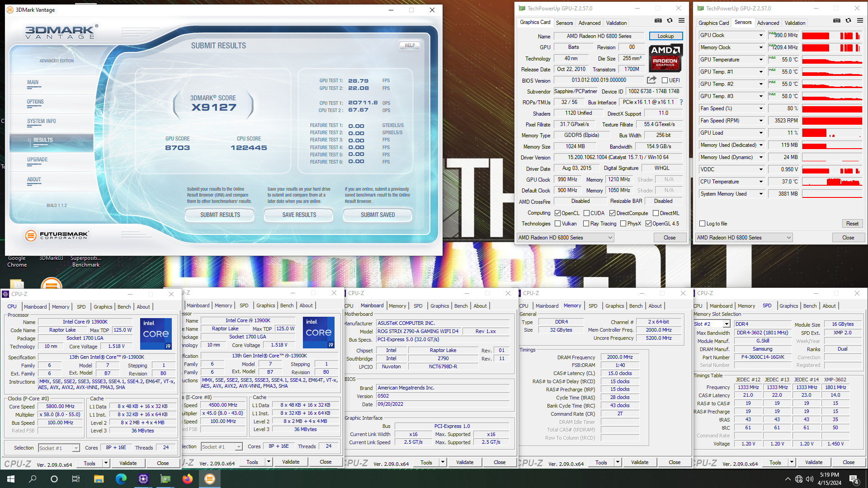Click the GPU Clock sensor history graph
Image resolution: width=868 pixels, height=488 pixels.
832,35
